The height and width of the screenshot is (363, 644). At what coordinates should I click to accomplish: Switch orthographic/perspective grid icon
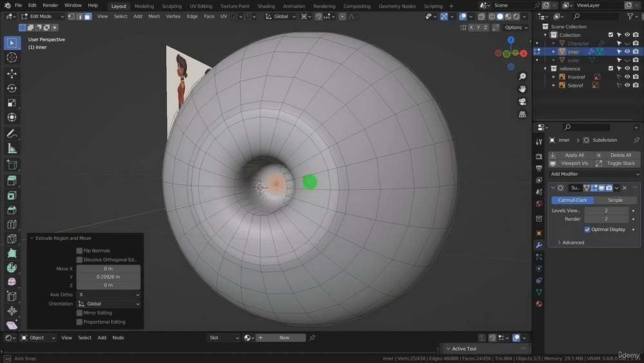522,114
